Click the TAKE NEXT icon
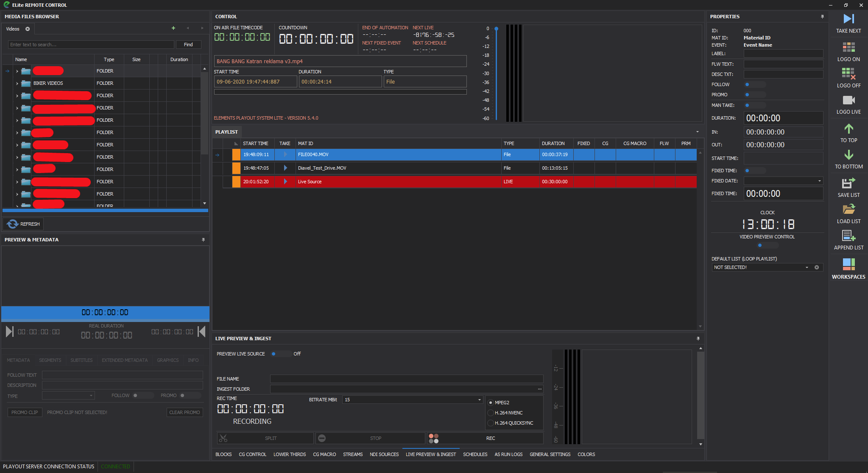 [x=848, y=19]
